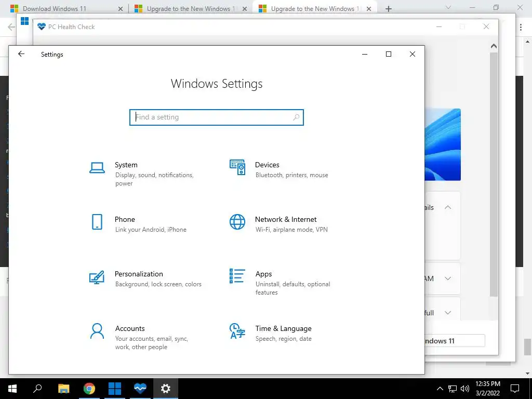532x399 pixels.
Task: Open the Accounts person icon
Action: pos(97,331)
